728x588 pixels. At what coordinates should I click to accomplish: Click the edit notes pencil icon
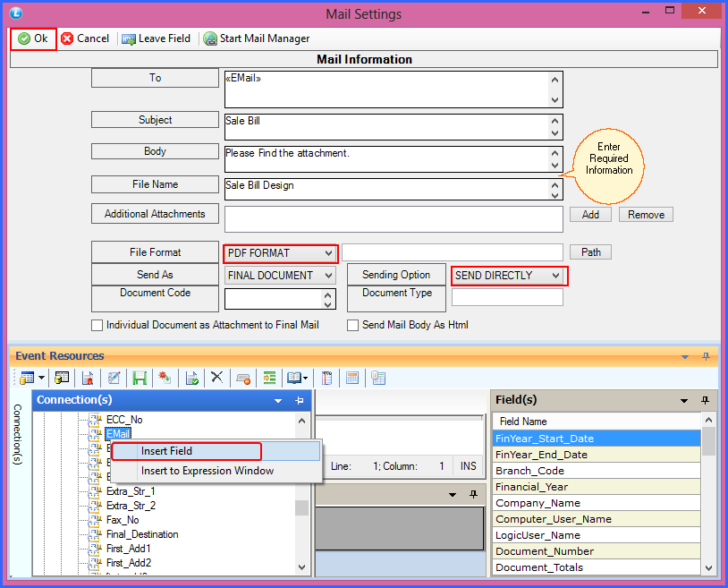click(114, 378)
